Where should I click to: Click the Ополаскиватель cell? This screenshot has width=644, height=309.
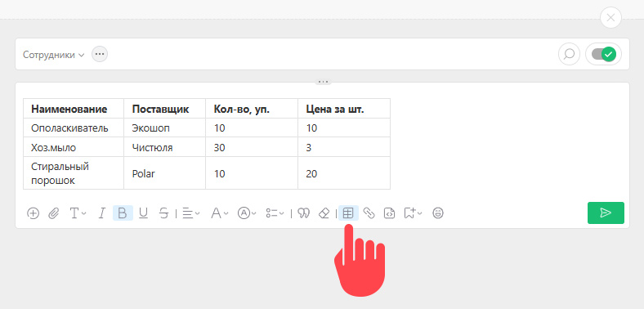click(74, 128)
